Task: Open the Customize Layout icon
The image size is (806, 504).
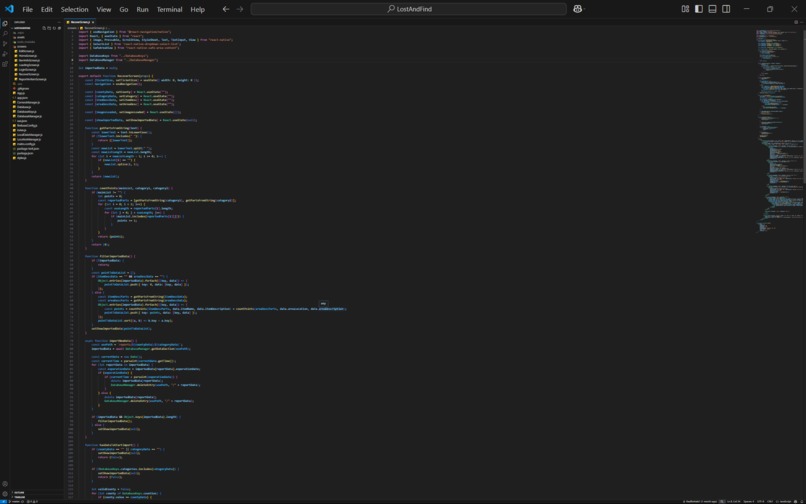Action: point(685,9)
